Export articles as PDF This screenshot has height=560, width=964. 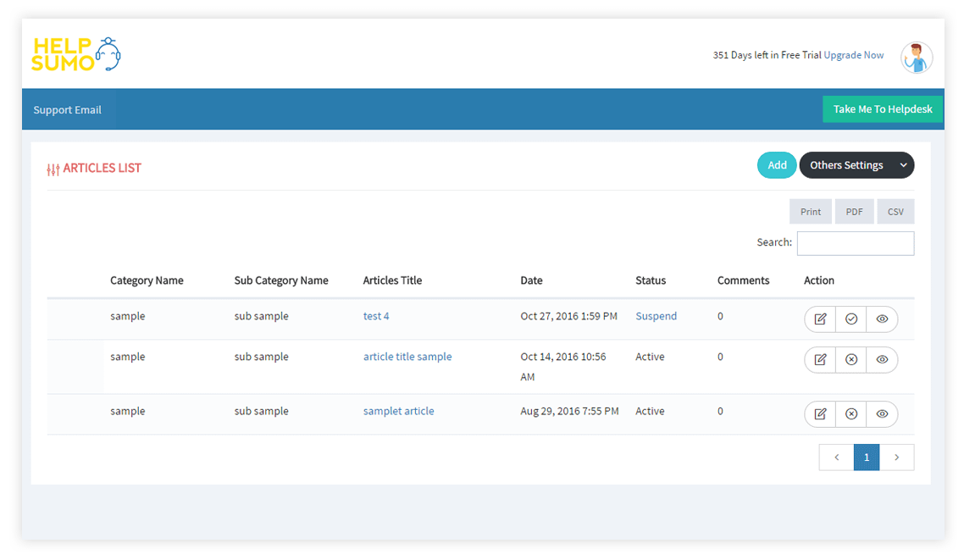[x=854, y=212]
